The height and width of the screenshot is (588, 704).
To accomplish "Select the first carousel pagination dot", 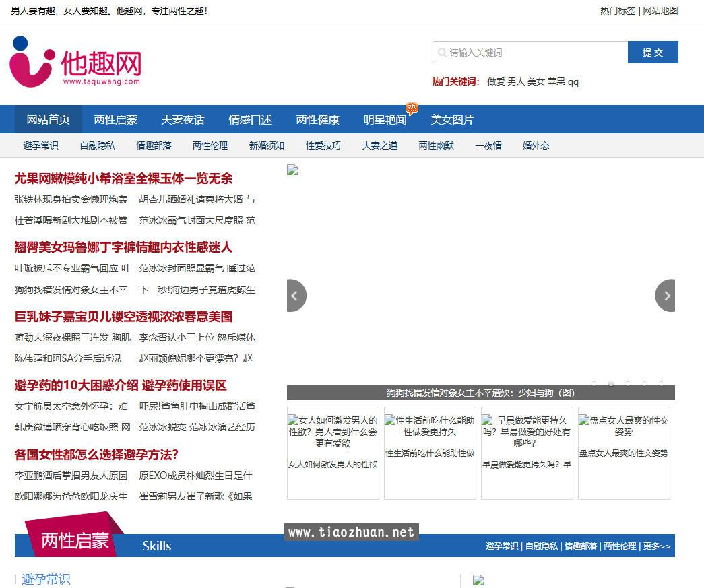I will tap(594, 383).
